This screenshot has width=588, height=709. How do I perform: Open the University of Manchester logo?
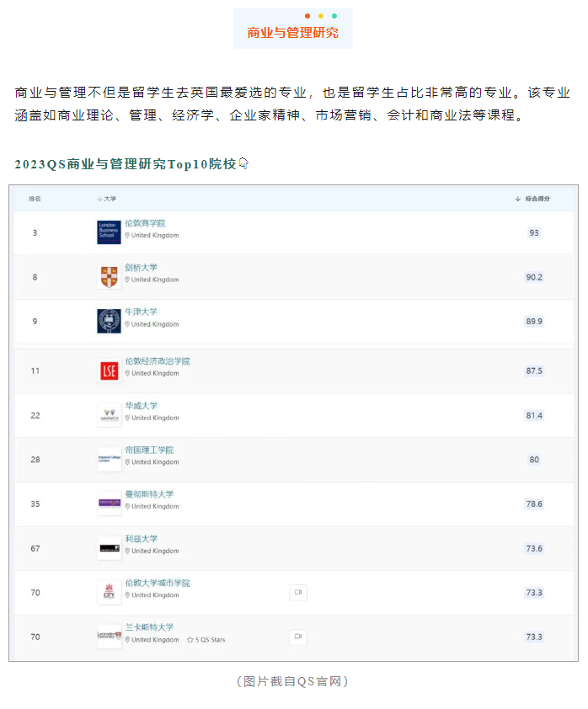click(x=109, y=504)
